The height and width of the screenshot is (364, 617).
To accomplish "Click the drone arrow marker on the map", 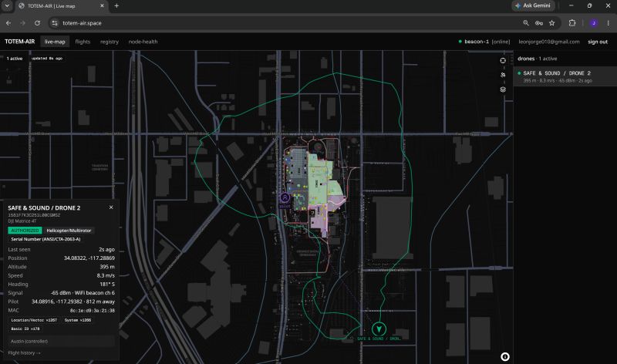I will coord(379,329).
